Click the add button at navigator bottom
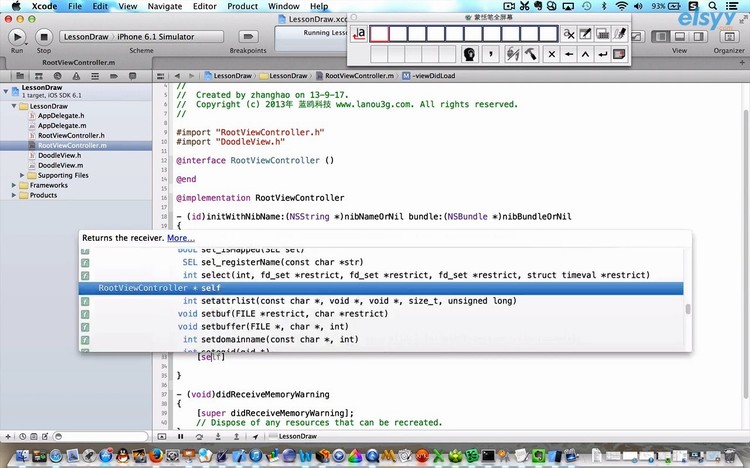The image size is (750, 468). point(8,436)
